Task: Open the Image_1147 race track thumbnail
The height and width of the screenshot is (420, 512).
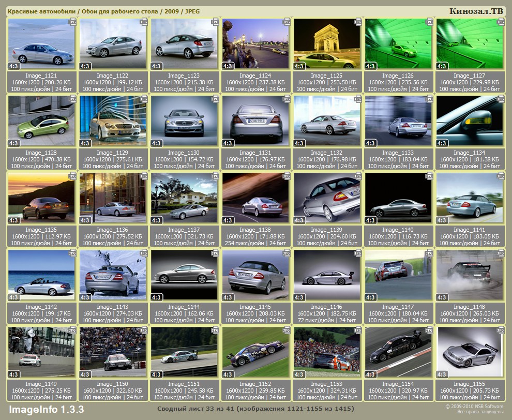Action: coord(398,275)
